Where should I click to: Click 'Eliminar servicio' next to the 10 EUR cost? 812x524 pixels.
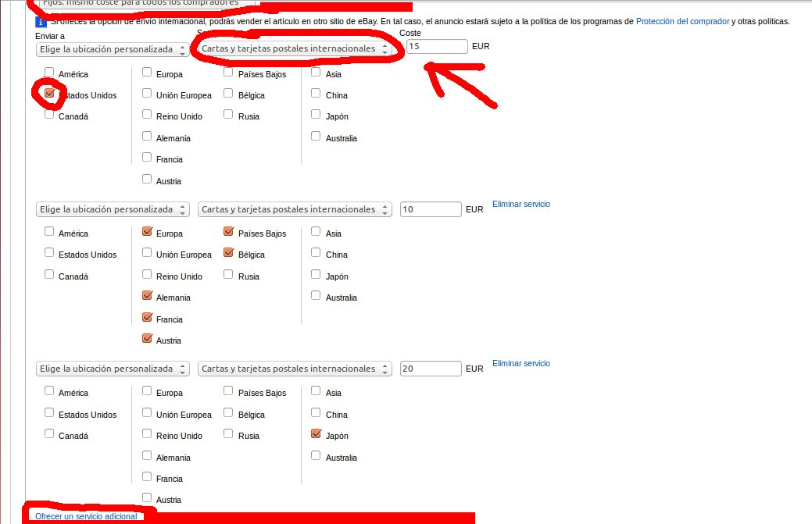[520, 204]
